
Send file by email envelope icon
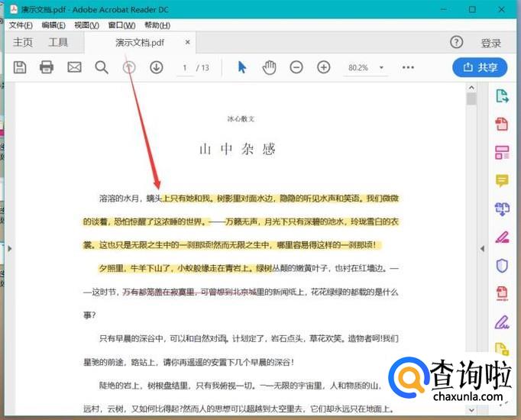(74, 67)
